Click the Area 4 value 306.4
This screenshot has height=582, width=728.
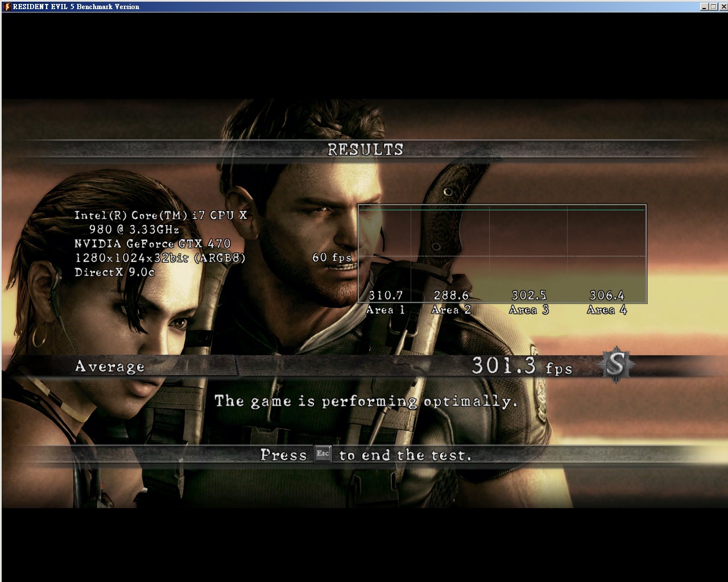tap(607, 296)
